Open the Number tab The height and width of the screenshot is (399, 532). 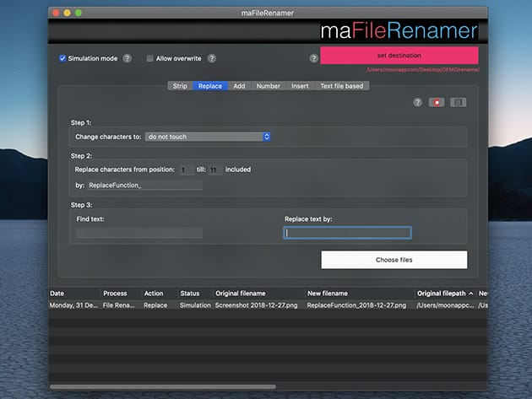point(268,86)
